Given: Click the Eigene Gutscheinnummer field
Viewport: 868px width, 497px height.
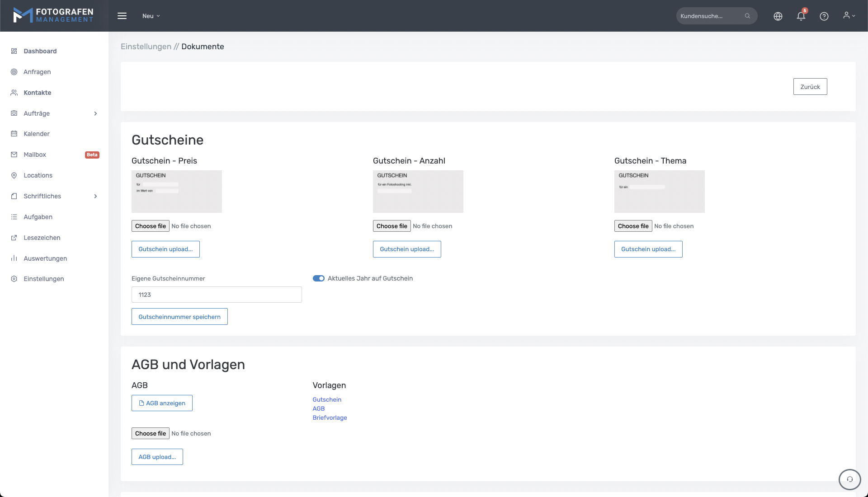Looking at the screenshot, I should (x=217, y=295).
